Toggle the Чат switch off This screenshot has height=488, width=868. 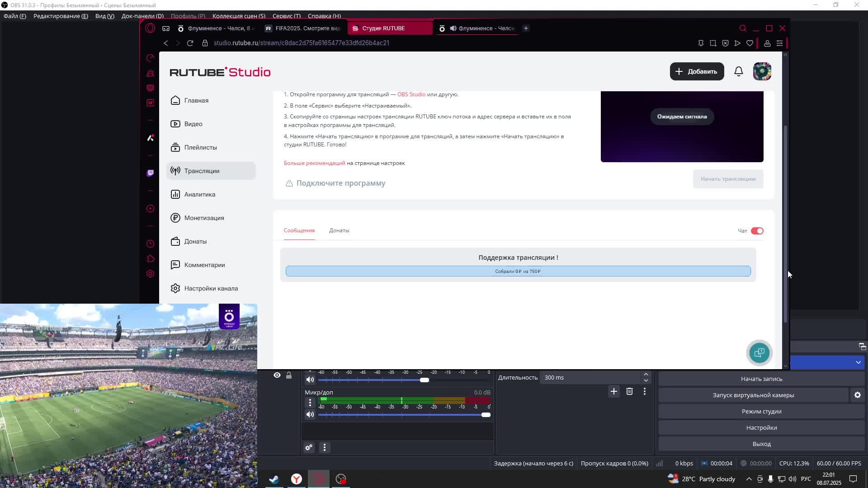[x=757, y=231]
